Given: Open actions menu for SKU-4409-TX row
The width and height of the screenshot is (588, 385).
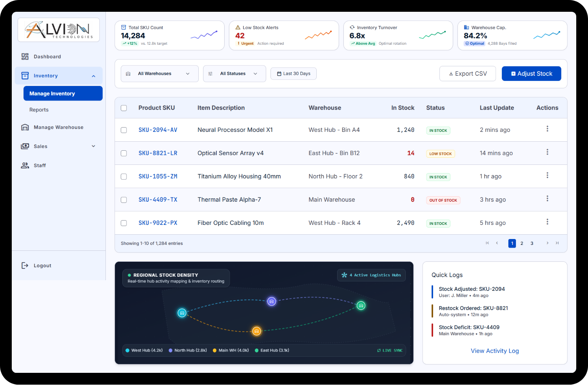Looking at the screenshot, I should (x=547, y=199).
